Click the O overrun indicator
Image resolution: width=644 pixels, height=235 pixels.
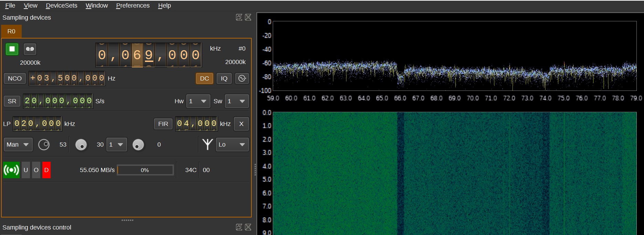click(x=36, y=170)
